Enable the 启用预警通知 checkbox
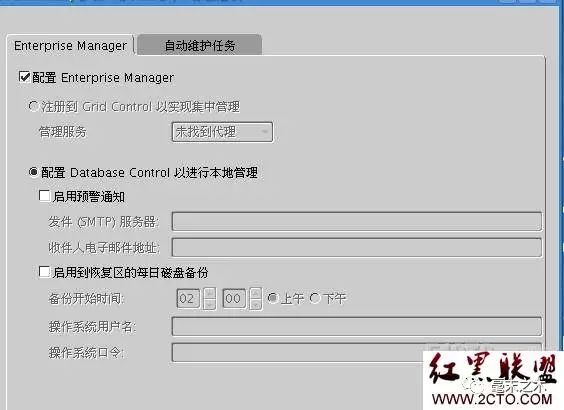 (44, 196)
